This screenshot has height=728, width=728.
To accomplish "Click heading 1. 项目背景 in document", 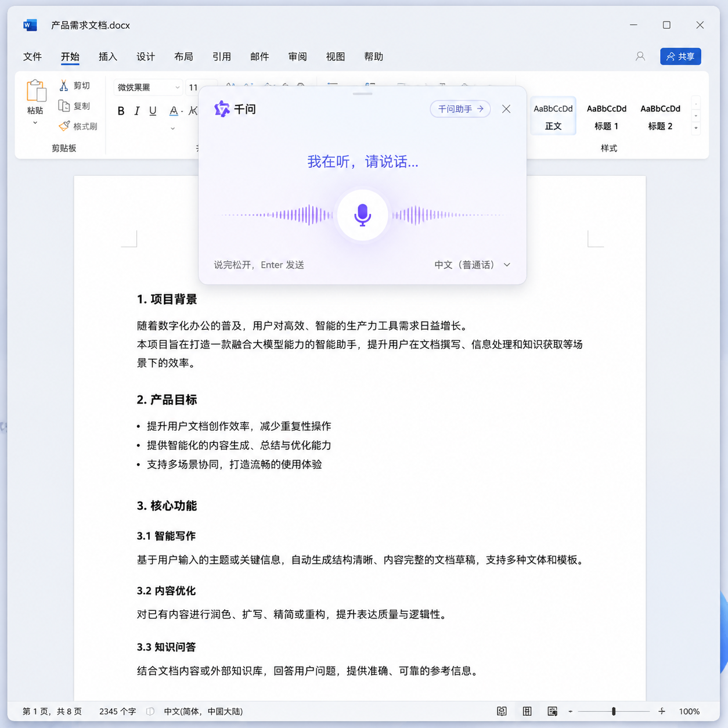I will (167, 299).
